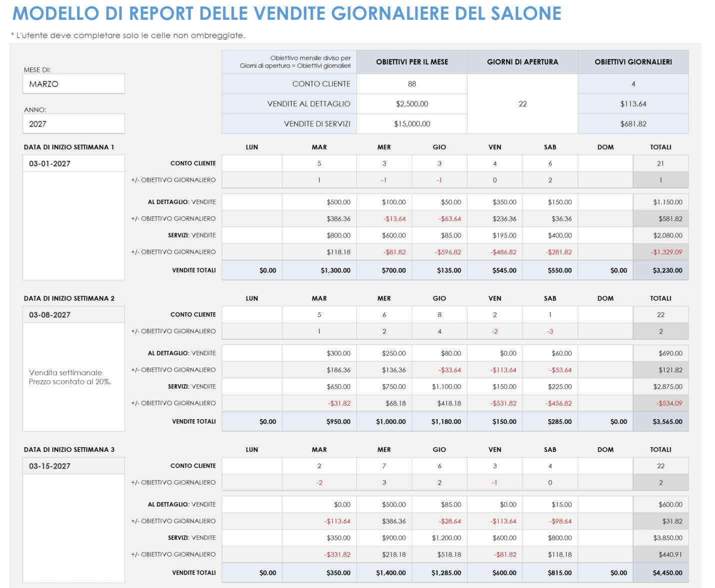Click the $186.36 retail variance cell
Viewport: 715px width, 588px height.
(x=319, y=370)
